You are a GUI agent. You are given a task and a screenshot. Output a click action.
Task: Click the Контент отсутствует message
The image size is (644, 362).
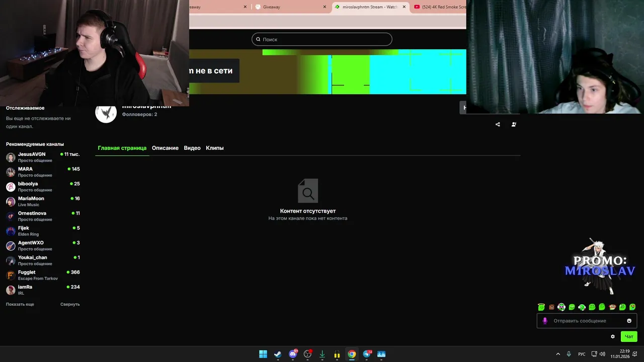(308, 211)
